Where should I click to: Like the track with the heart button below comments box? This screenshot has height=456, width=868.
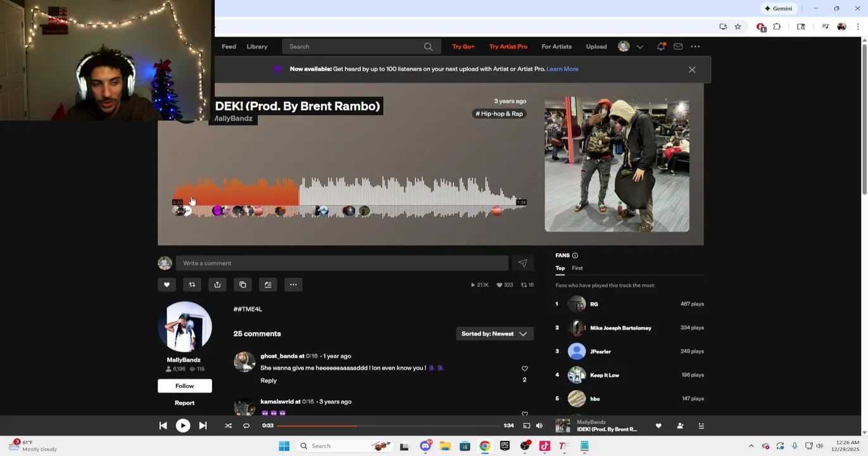(167, 285)
